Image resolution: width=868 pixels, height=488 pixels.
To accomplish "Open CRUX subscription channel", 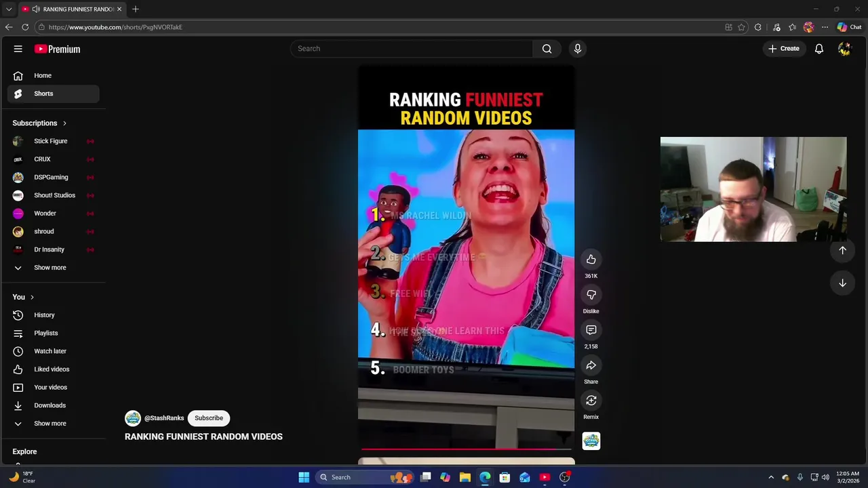I will click(x=53, y=159).
